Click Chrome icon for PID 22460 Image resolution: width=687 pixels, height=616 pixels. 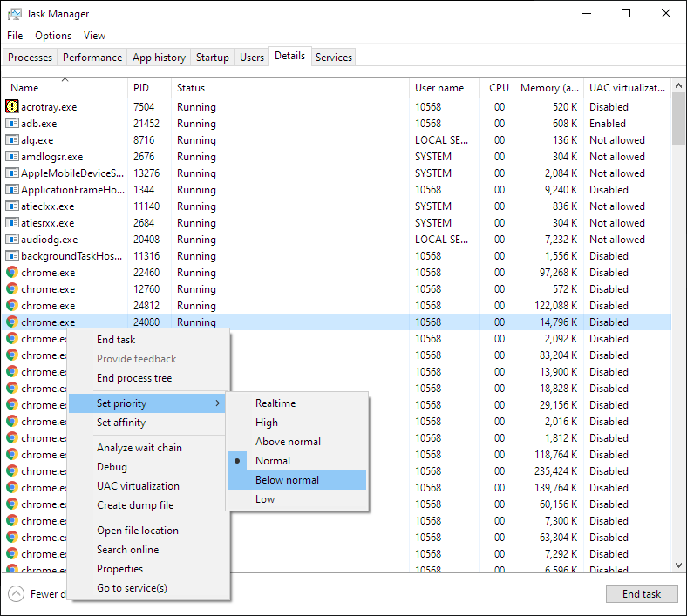click(12, 273)
